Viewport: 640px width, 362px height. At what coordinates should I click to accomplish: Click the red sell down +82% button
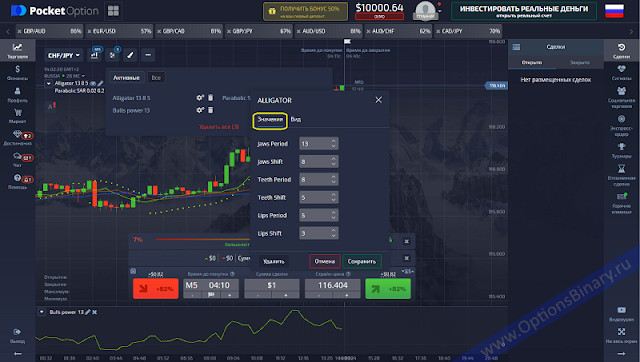click(156, 289)
